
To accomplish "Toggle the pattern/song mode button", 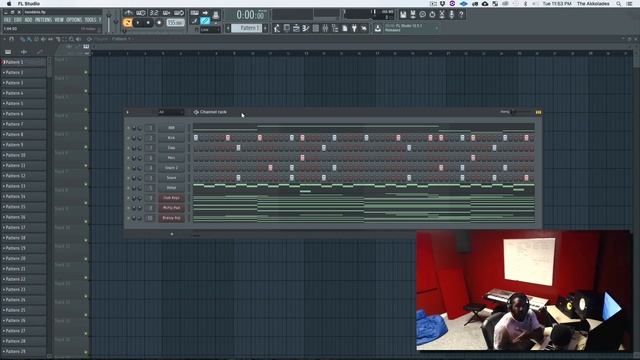I will point(127,22).
